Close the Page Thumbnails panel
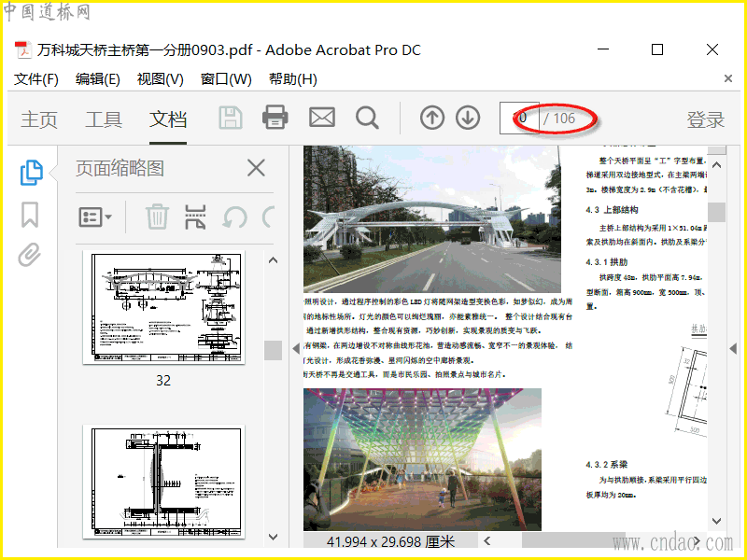Image resolution: width=747 pixels, height=560 pixels. 256,168
